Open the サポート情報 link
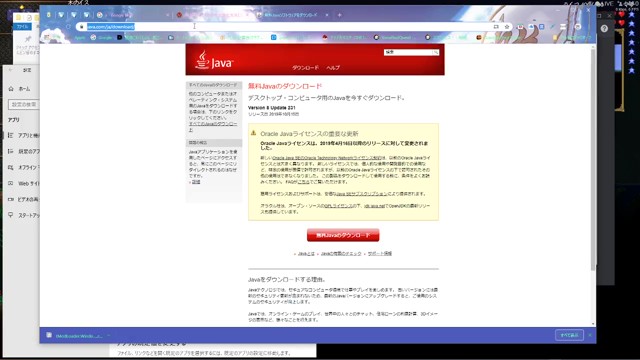 tap(380, 253)
